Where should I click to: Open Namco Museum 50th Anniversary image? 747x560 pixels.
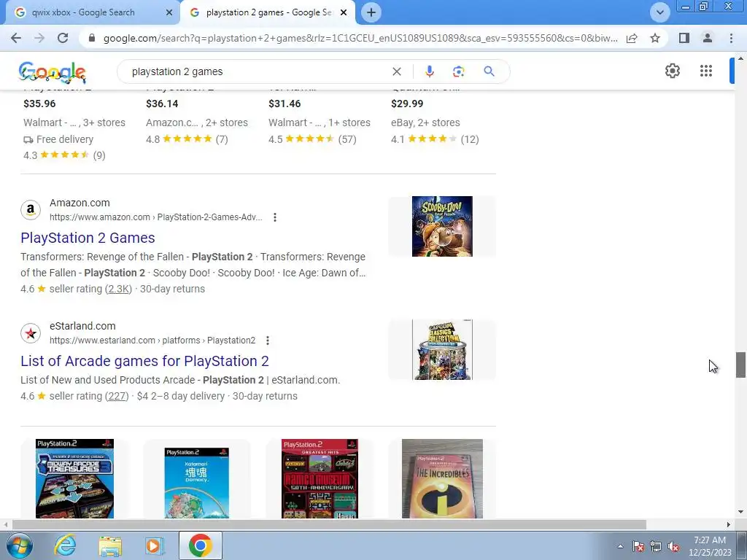point(320,478)
